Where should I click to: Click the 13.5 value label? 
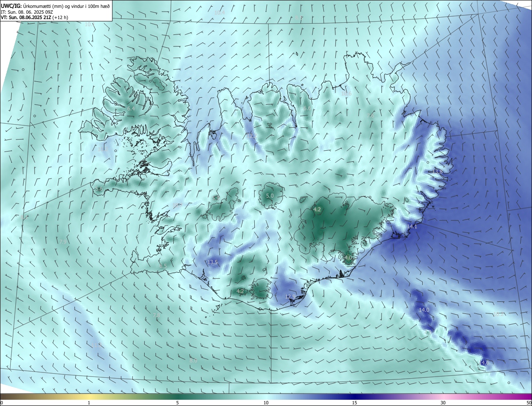pos(212,262)
